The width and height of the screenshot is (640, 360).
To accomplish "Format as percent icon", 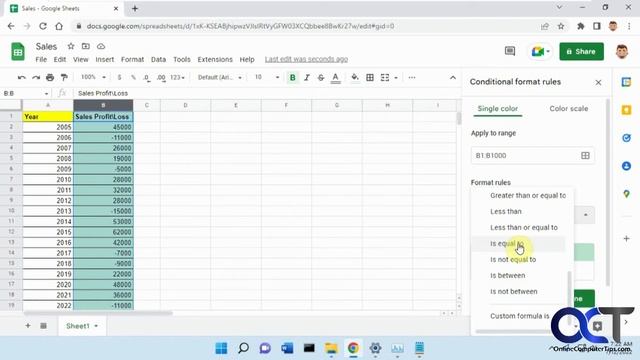I will tap(133, 78).
